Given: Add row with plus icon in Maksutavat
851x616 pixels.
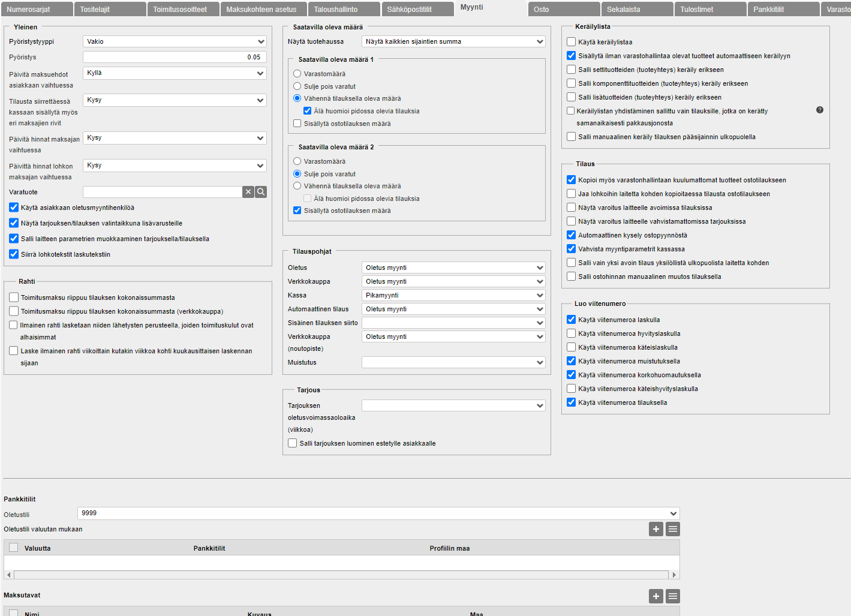Looking at the screenshot, I should pyautogui.click(x=656, y=596).
